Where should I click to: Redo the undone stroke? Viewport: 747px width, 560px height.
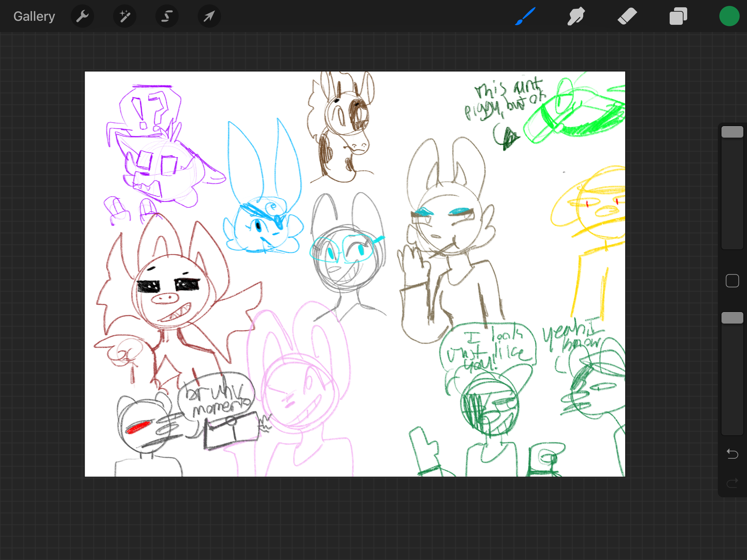732,483
